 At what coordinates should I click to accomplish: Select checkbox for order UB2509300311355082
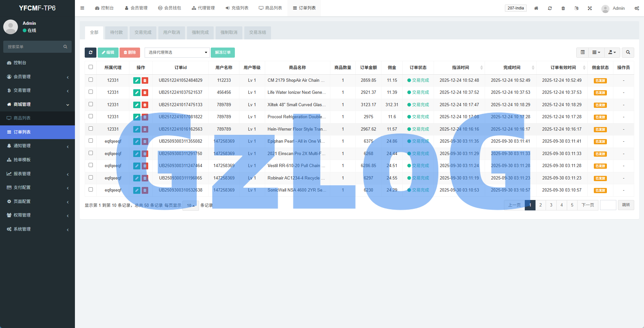click(91, 141)
